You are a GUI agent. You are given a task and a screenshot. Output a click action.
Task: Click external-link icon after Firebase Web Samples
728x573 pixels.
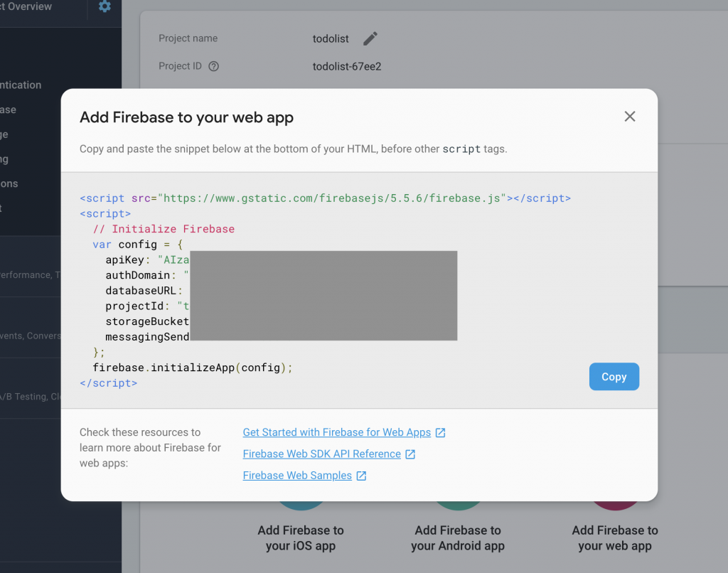click(361, 476)
